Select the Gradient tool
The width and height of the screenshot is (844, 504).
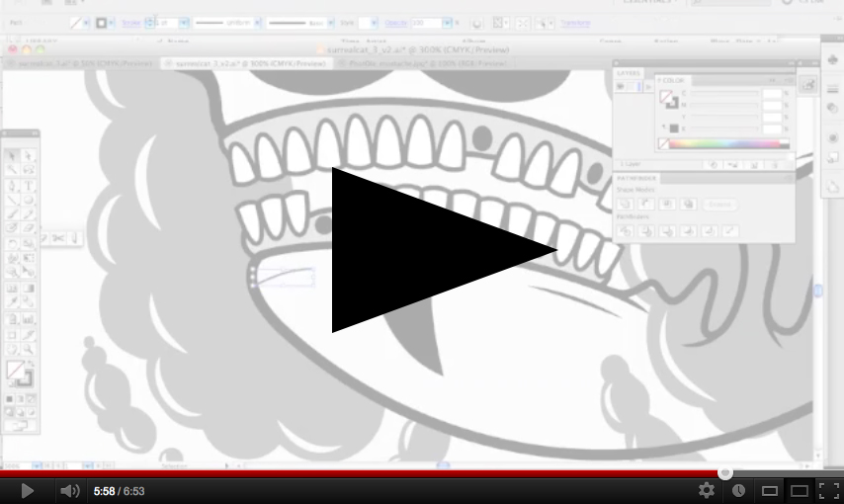pos(29,289)
